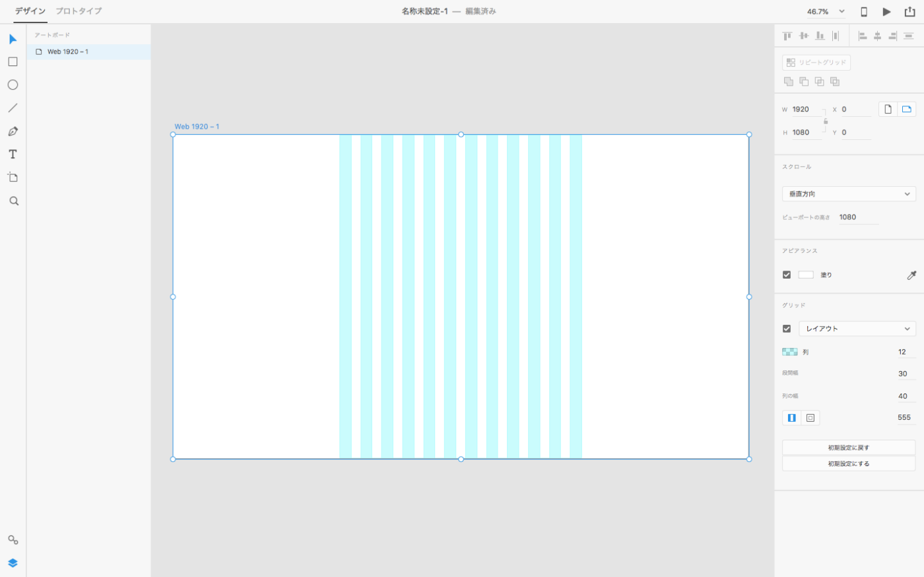The height and width of the screenshot is (577, 924).
Task: Select the Pen tool
Action: pos(13,131)
